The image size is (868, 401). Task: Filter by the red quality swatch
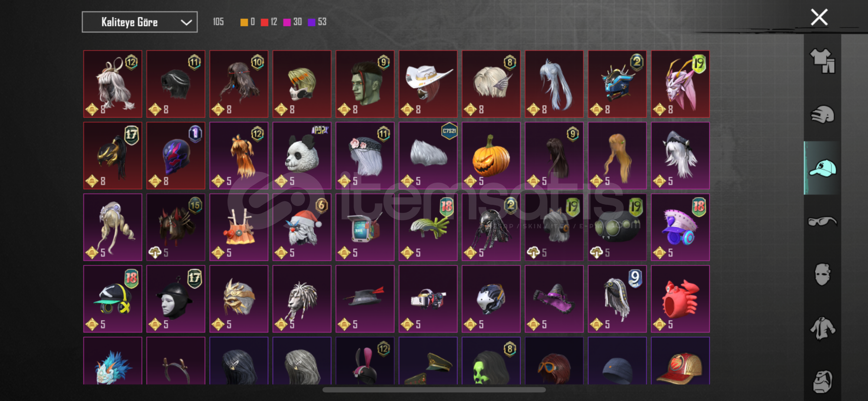pyautogui.click(x=265, y=22)
